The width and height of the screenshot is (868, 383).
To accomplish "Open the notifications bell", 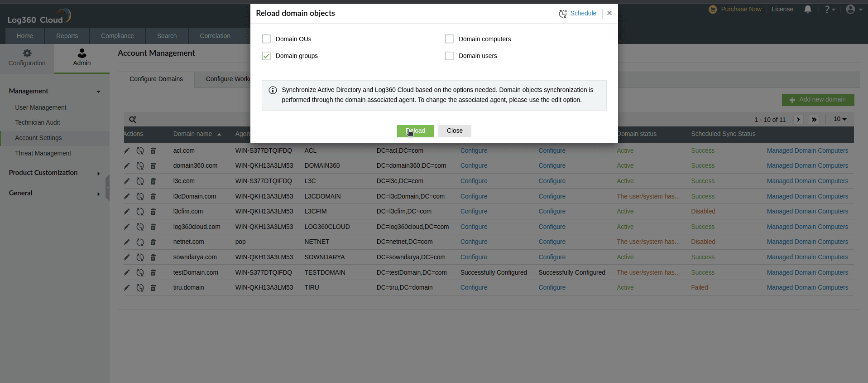I will tap(808, 9).
